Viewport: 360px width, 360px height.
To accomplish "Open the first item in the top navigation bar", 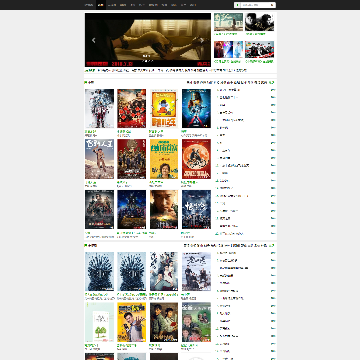I will point(89,5).
